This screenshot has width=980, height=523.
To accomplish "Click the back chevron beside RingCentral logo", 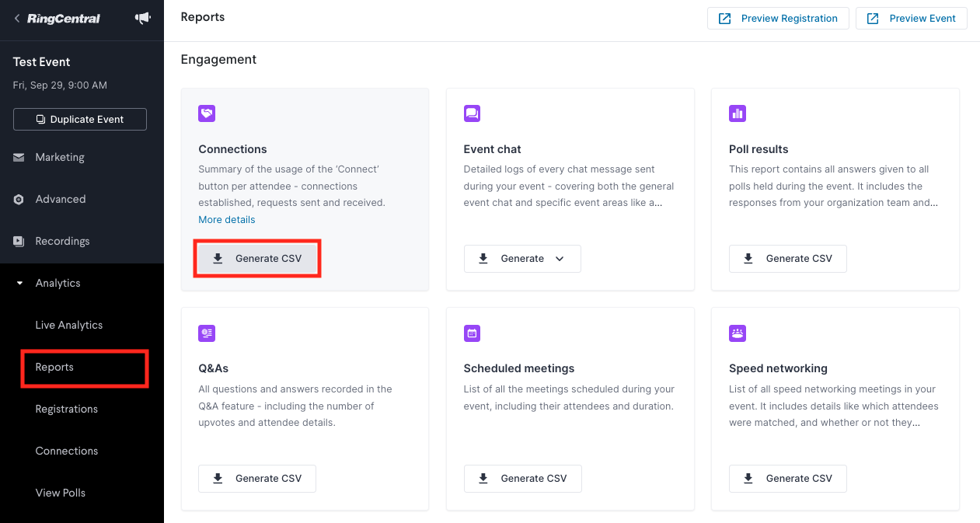I will (x=17, y=18).
